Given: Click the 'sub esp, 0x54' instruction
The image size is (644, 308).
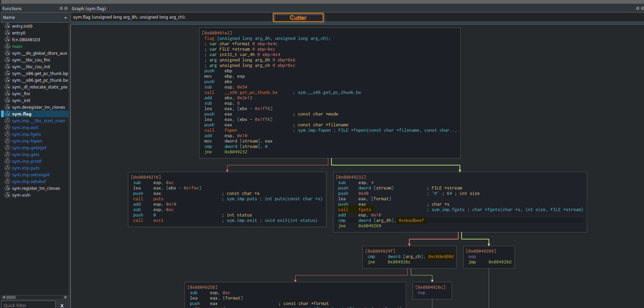Looking at the screenshot, I should point(226,87).
